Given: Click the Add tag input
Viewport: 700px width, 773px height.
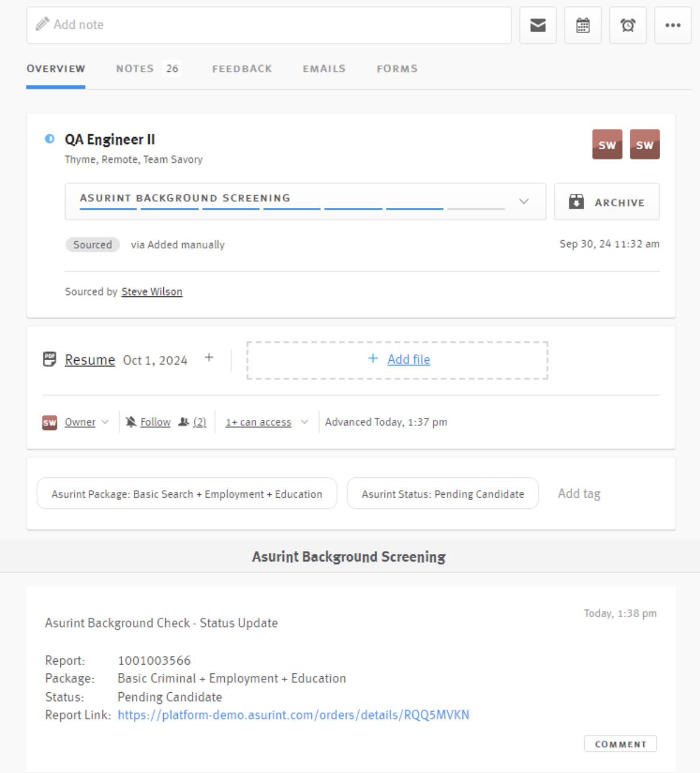Looking at the screenshot, I should coord(579,494).
